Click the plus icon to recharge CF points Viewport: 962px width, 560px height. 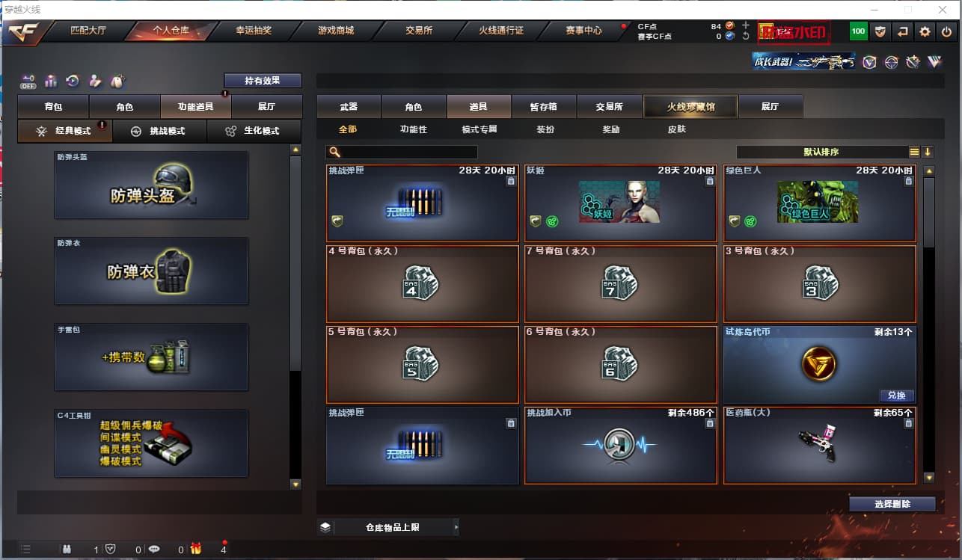tap(746, 25)
